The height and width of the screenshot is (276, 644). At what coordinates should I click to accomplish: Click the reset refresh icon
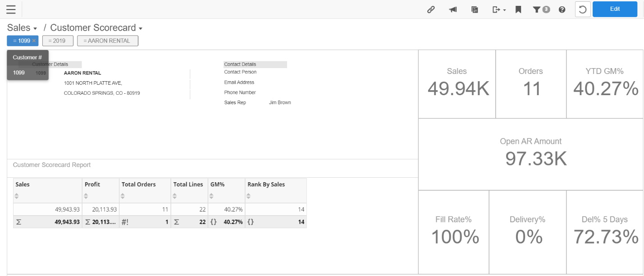[582, 9]
